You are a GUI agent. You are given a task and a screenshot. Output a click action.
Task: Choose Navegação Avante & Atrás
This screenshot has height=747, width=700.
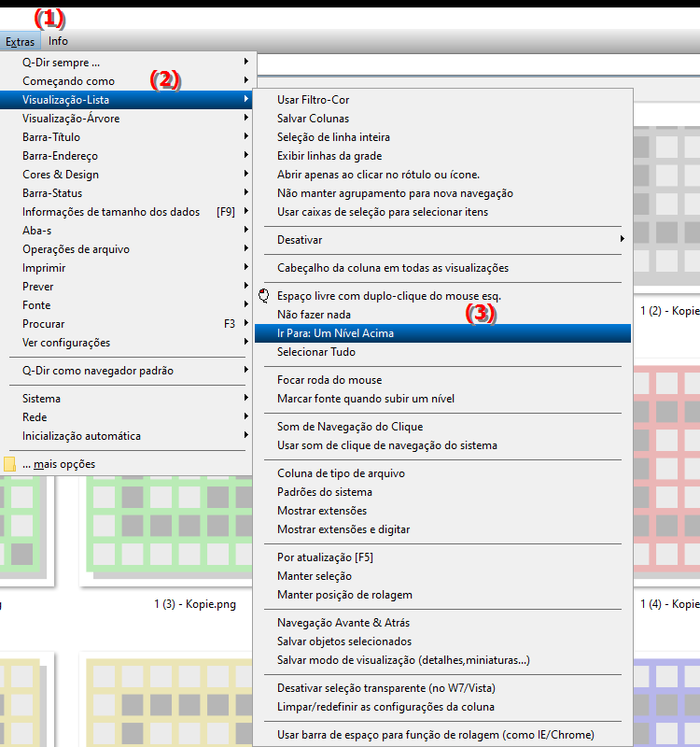(343, 623)
